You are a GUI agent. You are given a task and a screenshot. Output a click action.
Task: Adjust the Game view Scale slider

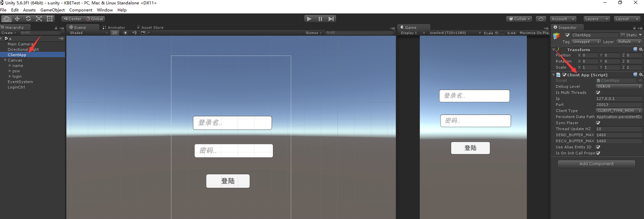[500, 33]
